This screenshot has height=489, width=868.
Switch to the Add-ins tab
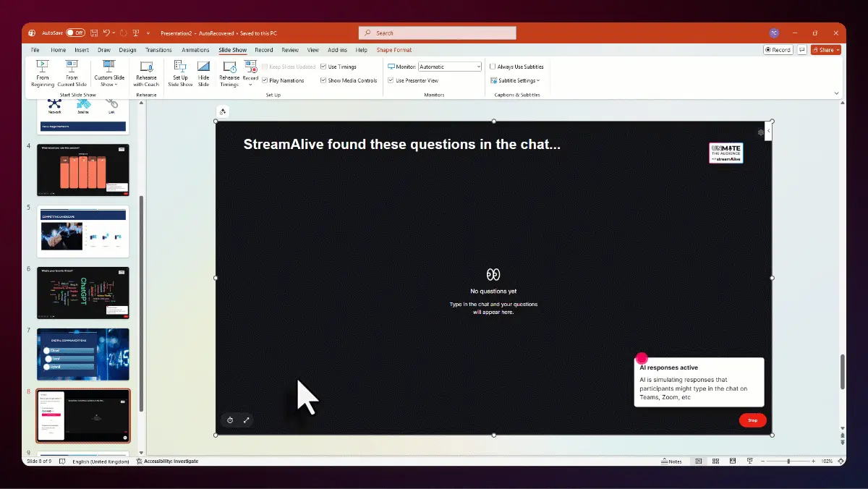tap(337, 50)
